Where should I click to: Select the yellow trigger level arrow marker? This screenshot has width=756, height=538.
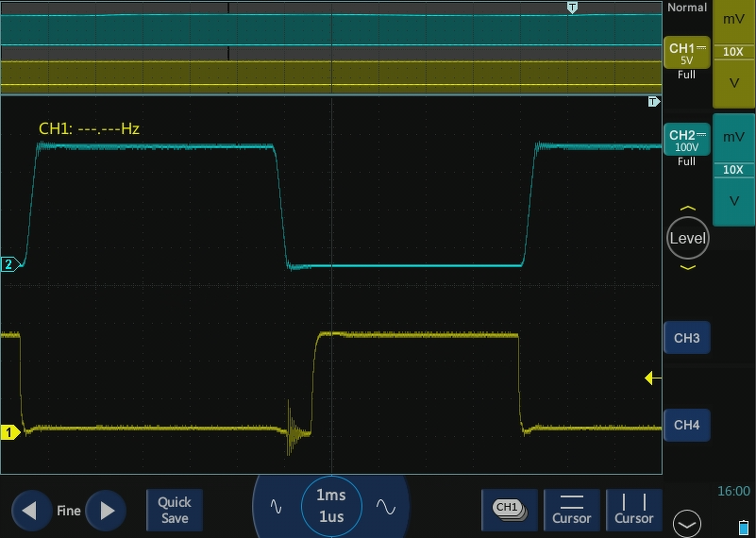tap(653, 378)
